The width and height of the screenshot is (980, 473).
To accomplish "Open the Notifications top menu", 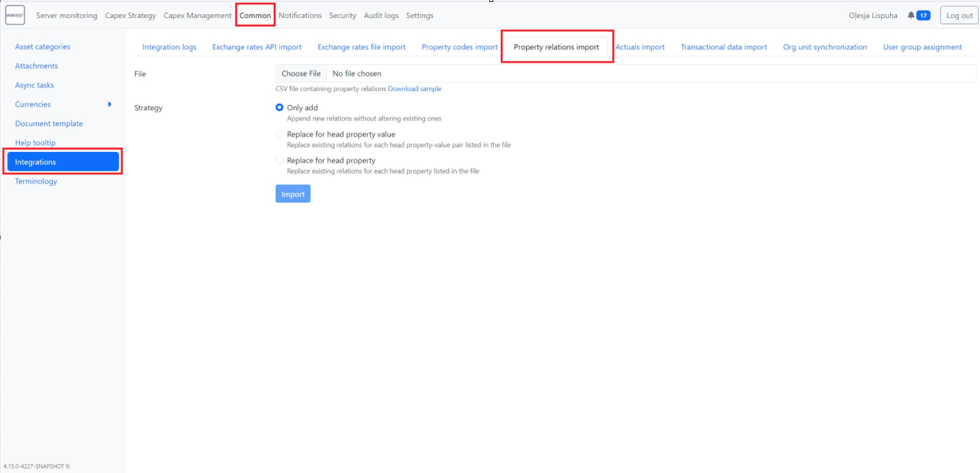I will tap(300, 15).
